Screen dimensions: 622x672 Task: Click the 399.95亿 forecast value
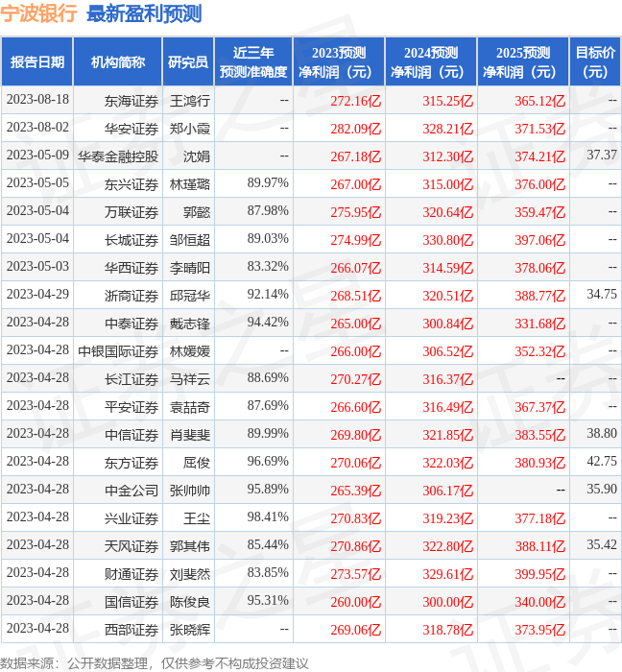click(x=540, y=575)
